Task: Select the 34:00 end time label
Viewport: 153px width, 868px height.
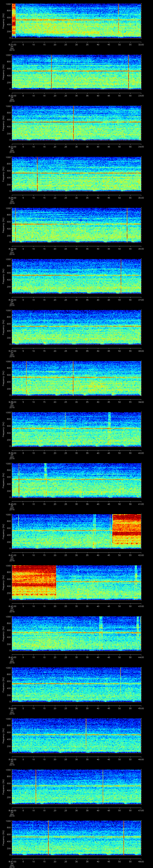Action: (x=141, y=147)
